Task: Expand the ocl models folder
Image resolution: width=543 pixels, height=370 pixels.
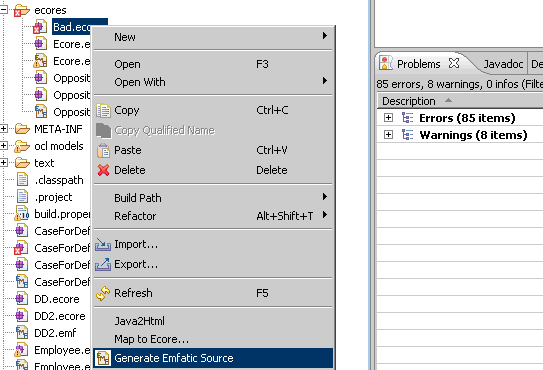Action: click(x=3, y=146)
